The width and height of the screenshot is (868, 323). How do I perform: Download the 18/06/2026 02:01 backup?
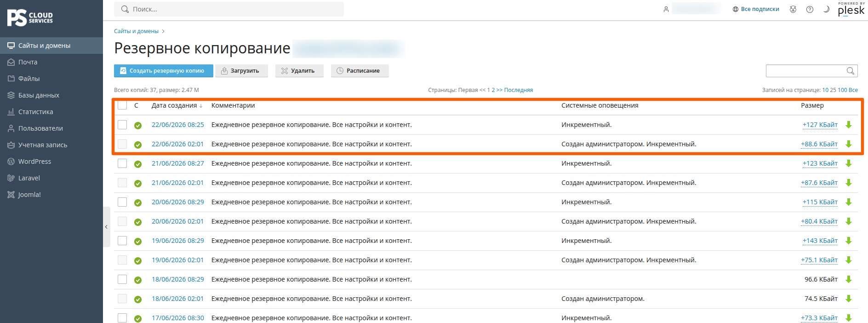click(849, 299)
